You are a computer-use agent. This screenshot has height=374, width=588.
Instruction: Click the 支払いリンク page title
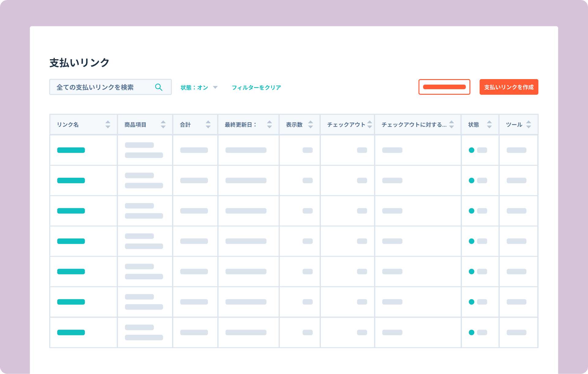click(x=79, y=63)
